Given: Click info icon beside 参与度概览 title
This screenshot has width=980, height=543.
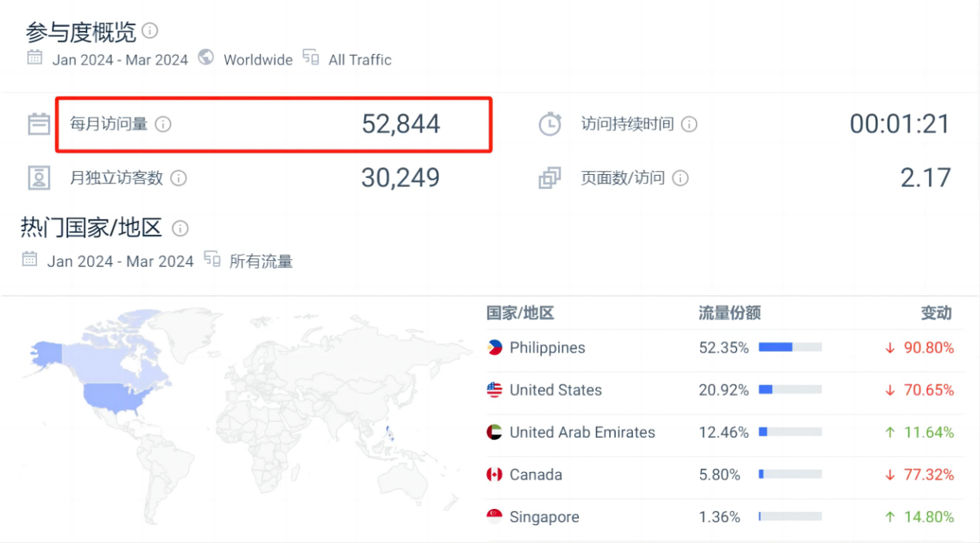Looking at the screenshot, I should [150, 31].
